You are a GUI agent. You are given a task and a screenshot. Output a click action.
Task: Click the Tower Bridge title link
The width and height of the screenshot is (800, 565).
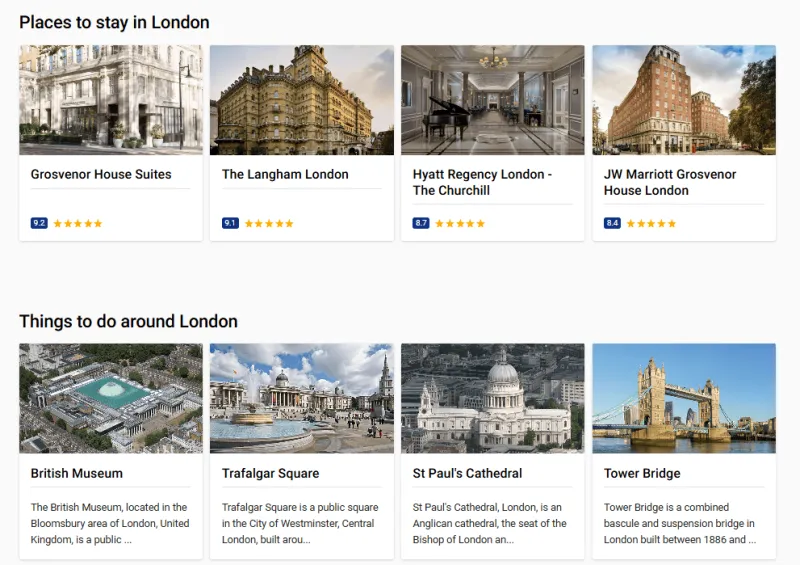click(x=642, y=473)
